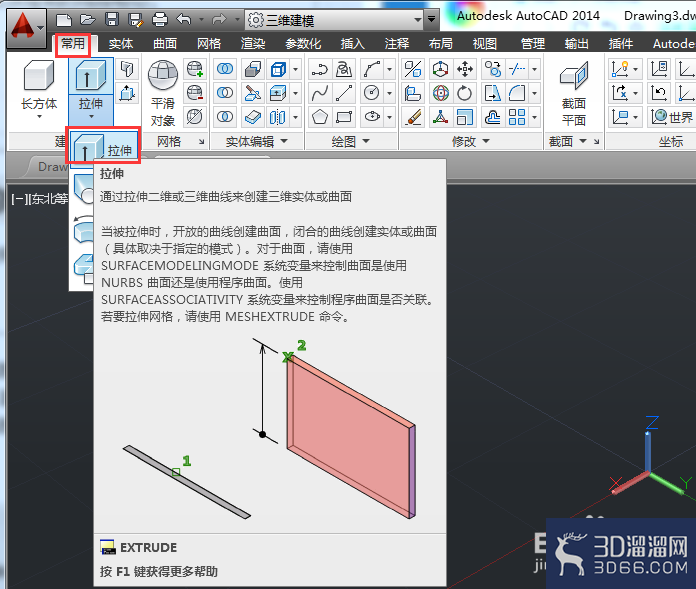Click the Redo arrow icon
The image size is (696, 589).
[219, 20]
